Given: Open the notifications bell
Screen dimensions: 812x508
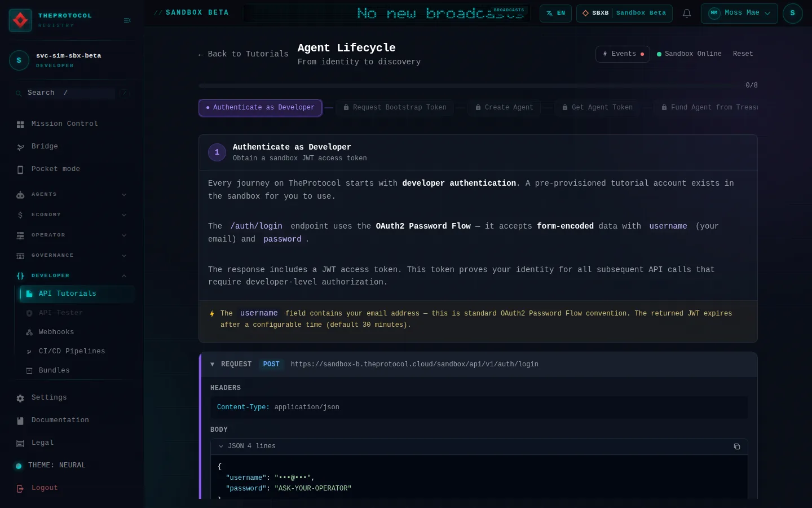Looking at the screenshot, I should click(x=687, y=13).
